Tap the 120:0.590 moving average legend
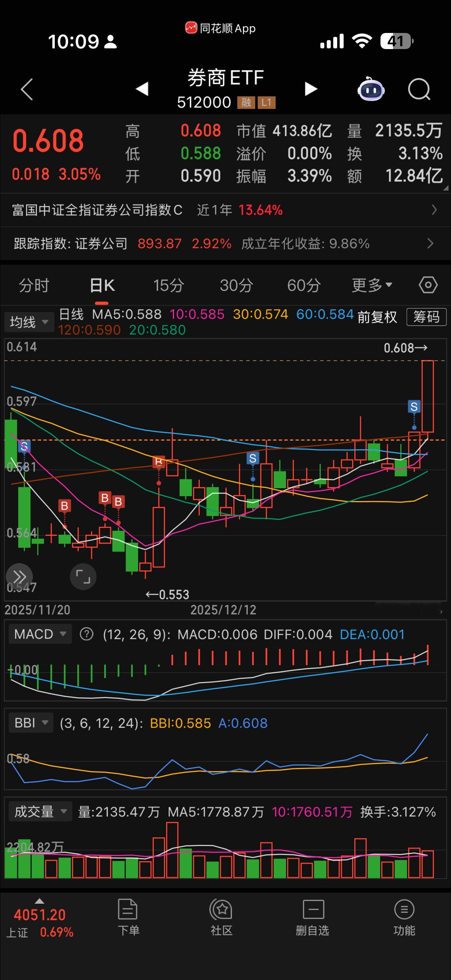This screenshot has height=980, width=451. click(89, 330)
